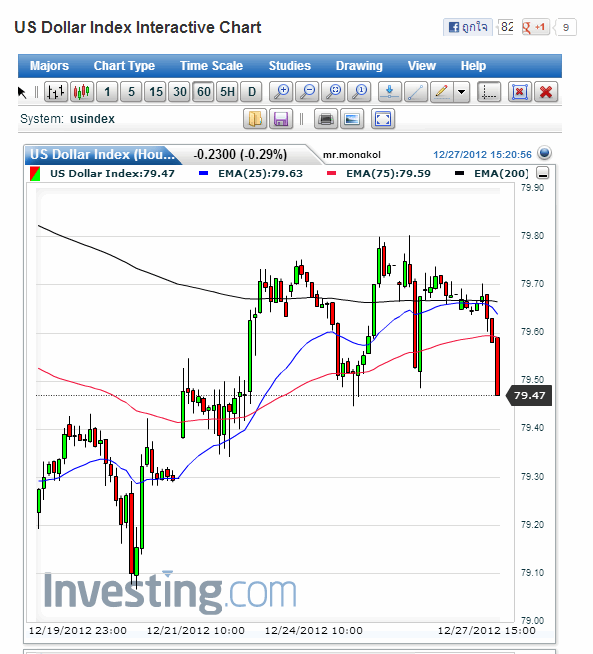593x654 pixels.
Task: Select the trend line drawing tool
Action: [416, 92]
